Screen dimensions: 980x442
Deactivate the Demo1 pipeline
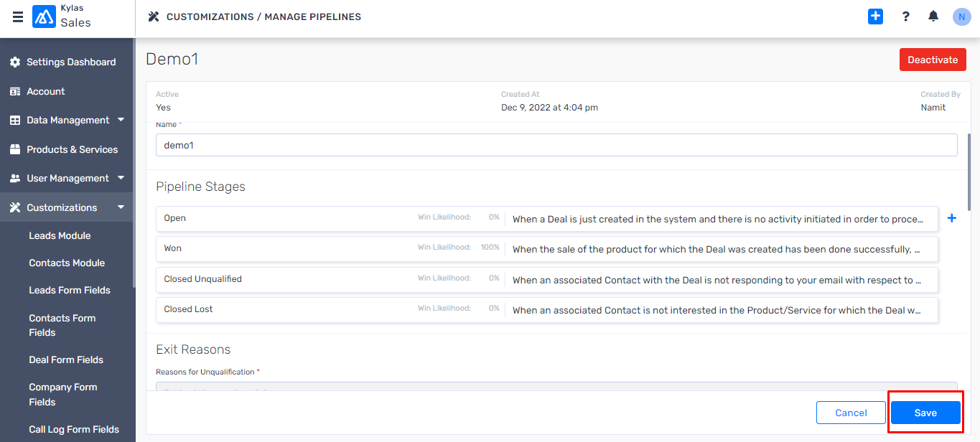point(933,60)
